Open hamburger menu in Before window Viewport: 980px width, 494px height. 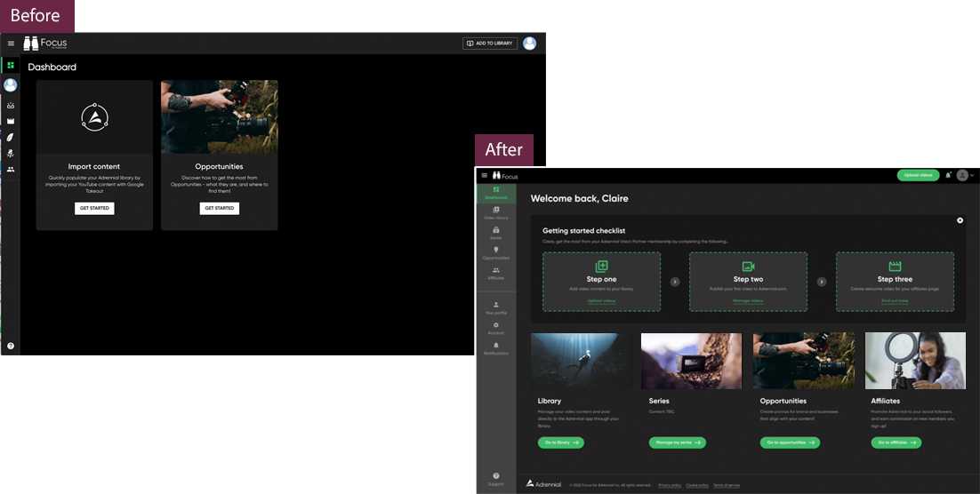click(11, 44)
